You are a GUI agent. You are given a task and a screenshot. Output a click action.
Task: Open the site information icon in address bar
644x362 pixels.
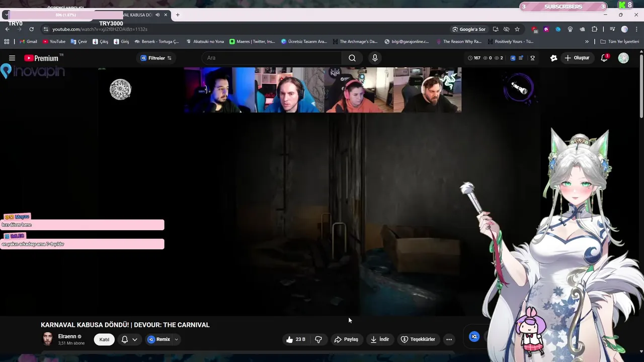coord(46,29)
